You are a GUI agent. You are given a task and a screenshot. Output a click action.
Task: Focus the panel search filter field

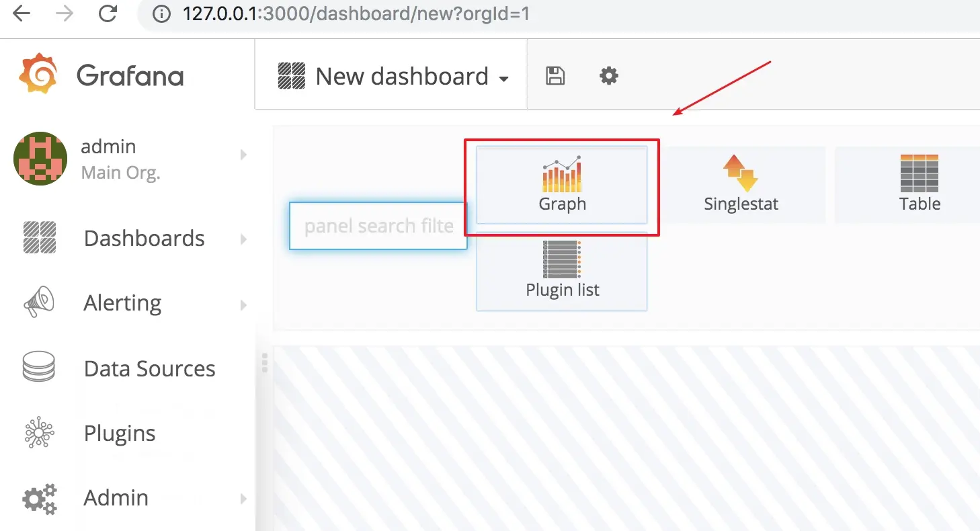pyautogui.click(x=378, y=226)
